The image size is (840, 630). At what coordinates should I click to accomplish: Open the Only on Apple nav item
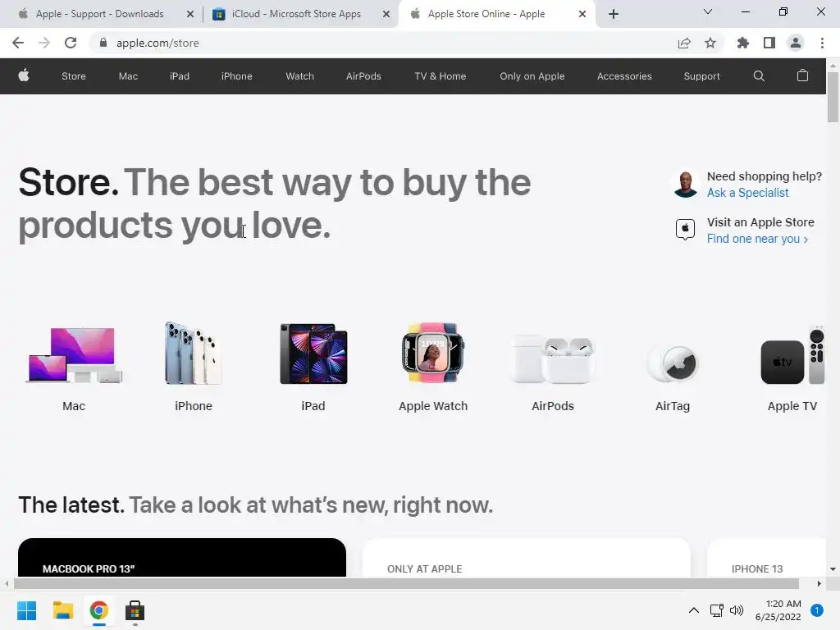[x=532, y=76]
